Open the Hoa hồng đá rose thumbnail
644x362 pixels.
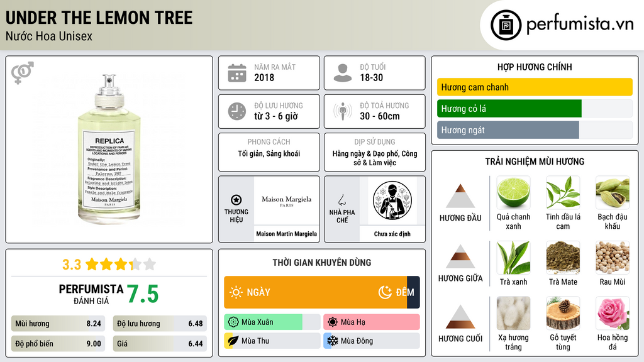(613, 313)
